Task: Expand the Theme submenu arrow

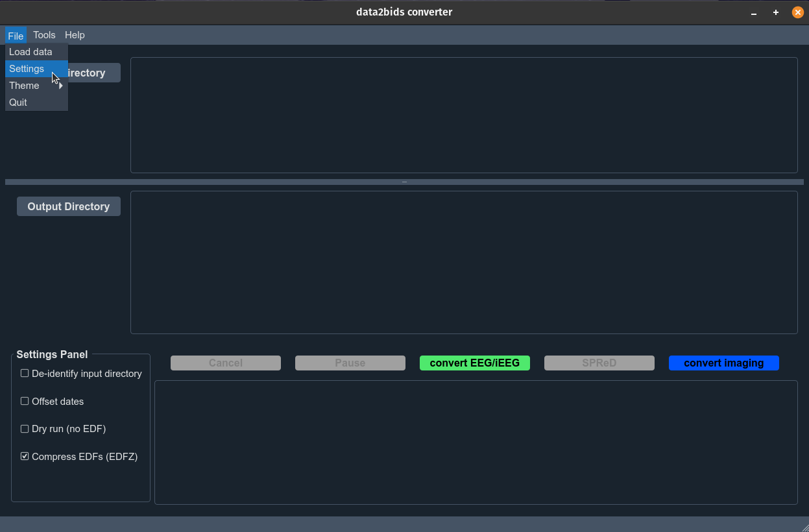Action: pos(61,86)
